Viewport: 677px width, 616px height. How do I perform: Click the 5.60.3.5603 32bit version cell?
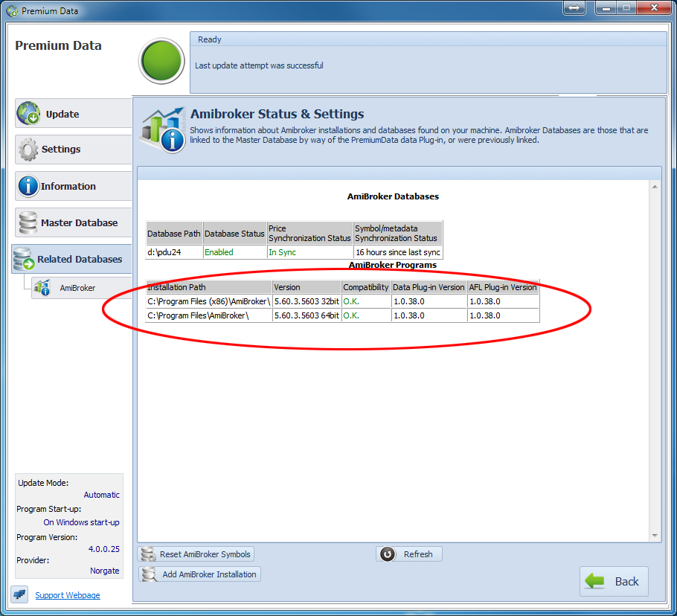307,301
